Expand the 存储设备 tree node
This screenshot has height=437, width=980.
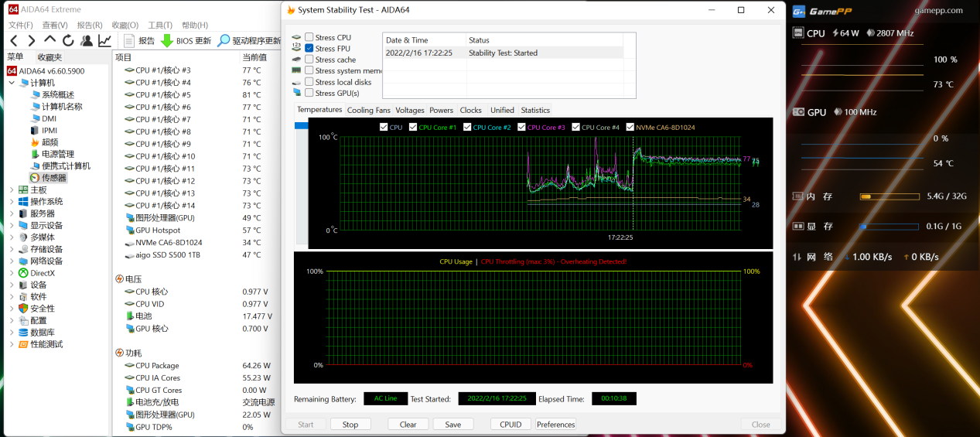pos(12,249)
